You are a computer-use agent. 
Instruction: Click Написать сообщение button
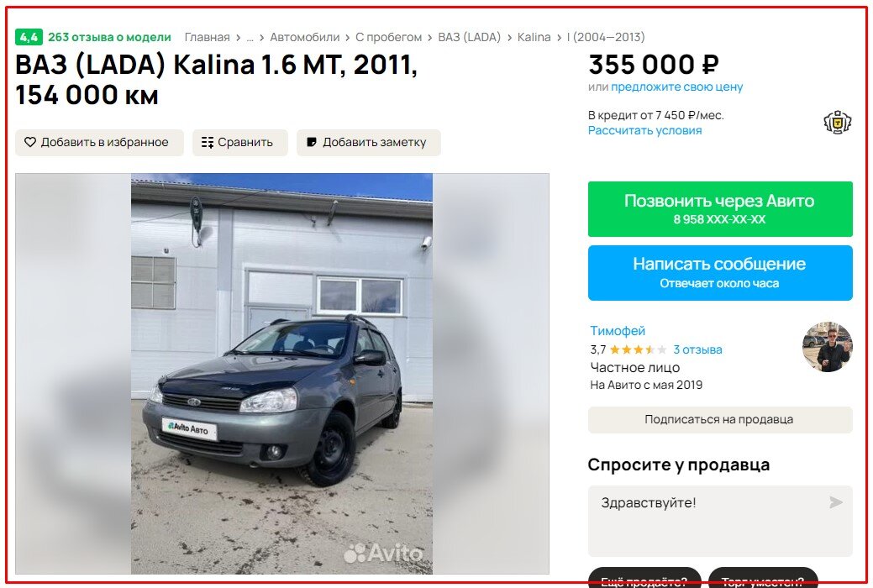(720, 273)
